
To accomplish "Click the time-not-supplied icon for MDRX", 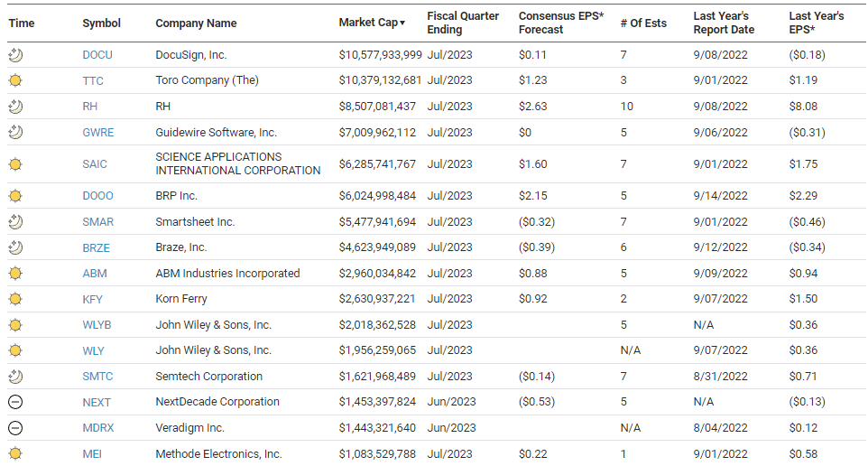I will point(15,428).
